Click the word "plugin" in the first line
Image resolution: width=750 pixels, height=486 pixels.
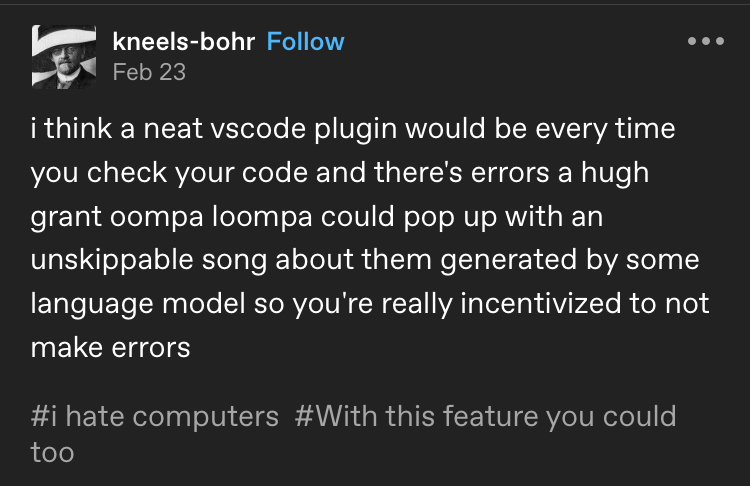pyautogui.click(x=355, y=129)
